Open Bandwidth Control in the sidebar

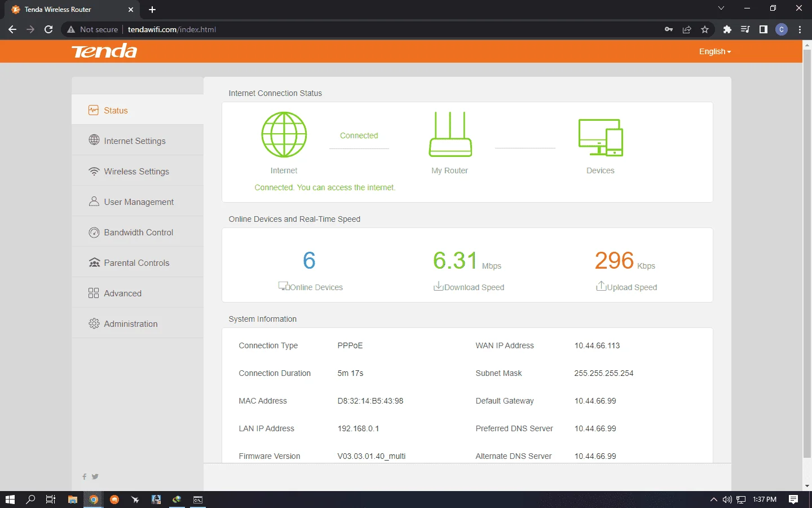[138, 231]
